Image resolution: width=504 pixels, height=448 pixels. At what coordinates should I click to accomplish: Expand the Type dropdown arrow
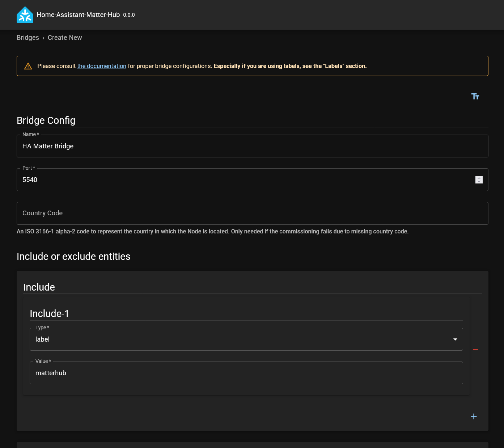[x=455, y=339]
